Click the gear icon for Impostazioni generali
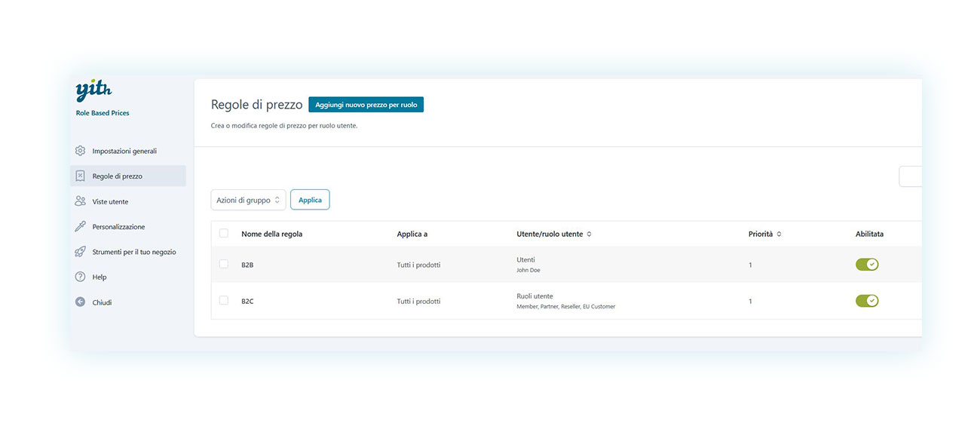This screenshot has width=980, height=438. pyautogui.click(x=81, y=151)
